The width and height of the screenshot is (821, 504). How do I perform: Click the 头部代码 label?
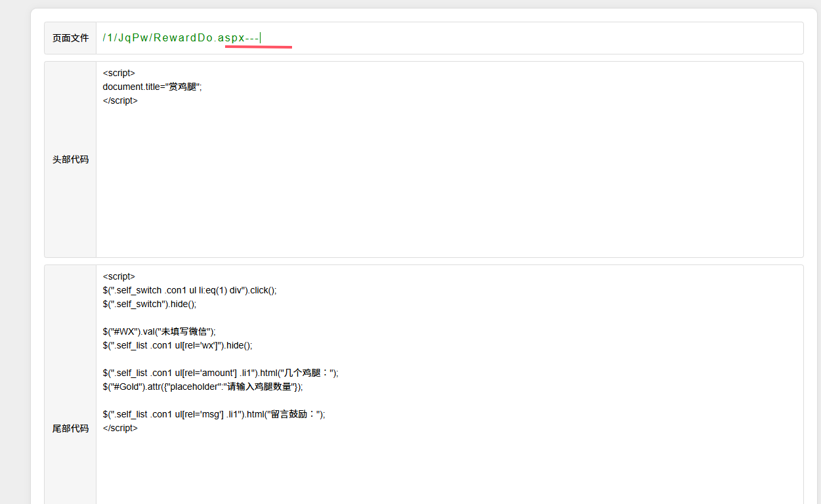click(x=70, y=159)
